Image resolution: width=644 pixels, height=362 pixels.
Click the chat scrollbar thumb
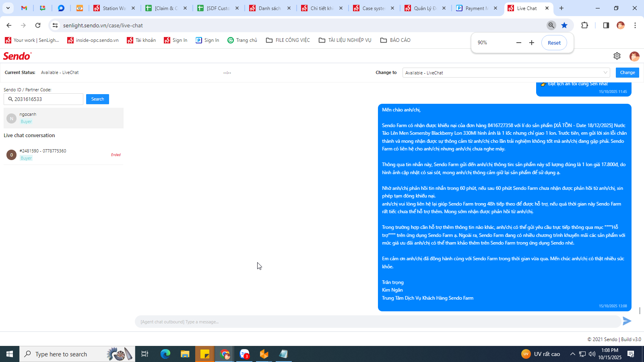(x=640, y=311)
